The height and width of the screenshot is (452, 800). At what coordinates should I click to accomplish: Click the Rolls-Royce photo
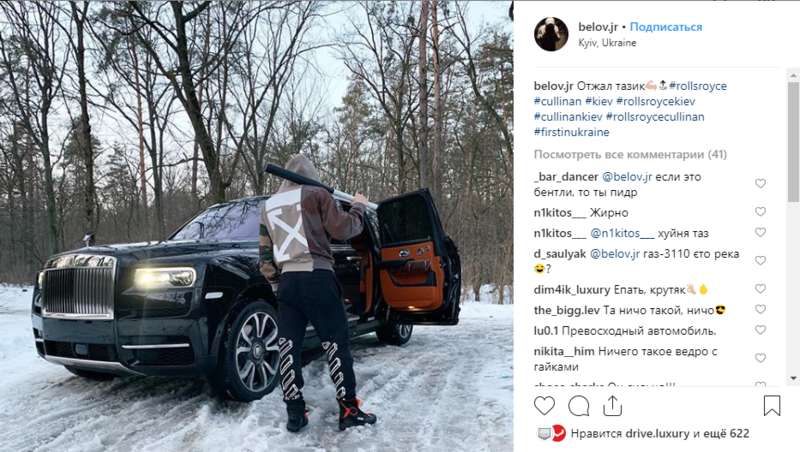(256, 226)
